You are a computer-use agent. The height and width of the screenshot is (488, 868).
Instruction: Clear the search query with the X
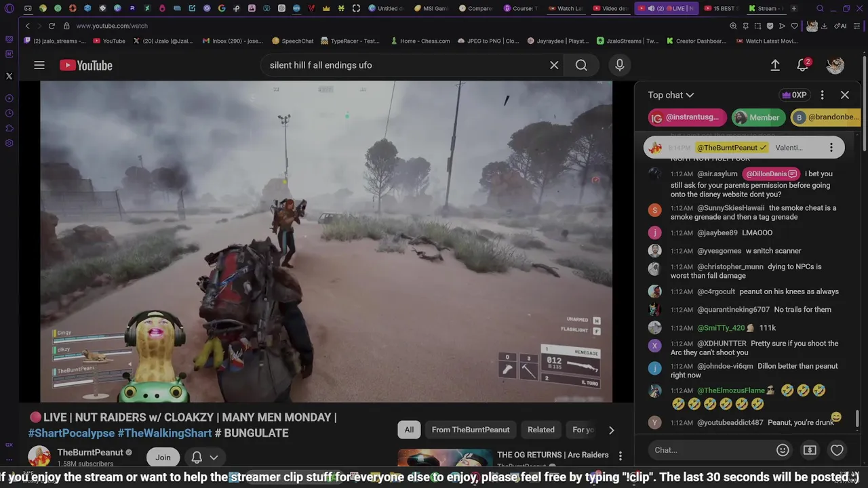point(554,65)
